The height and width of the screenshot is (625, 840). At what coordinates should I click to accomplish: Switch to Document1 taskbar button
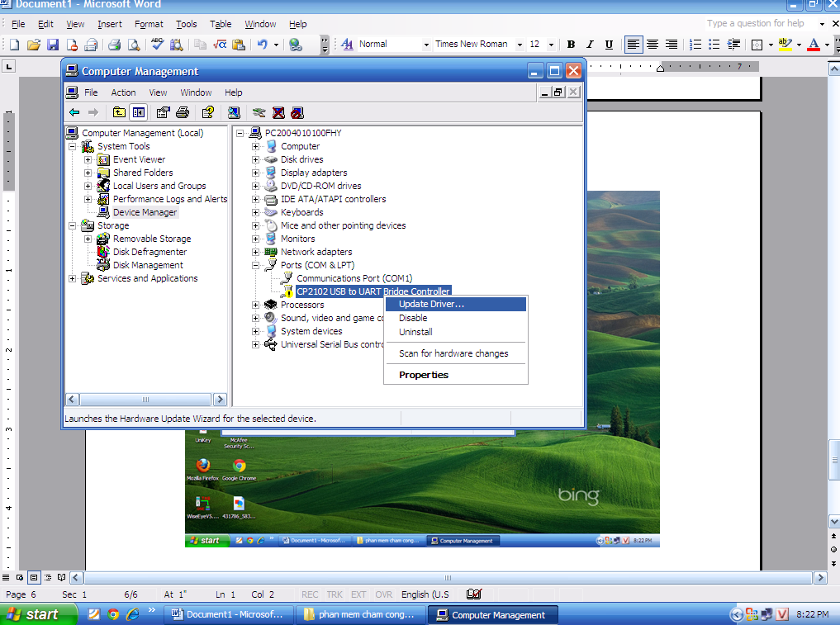pos(227,614)
